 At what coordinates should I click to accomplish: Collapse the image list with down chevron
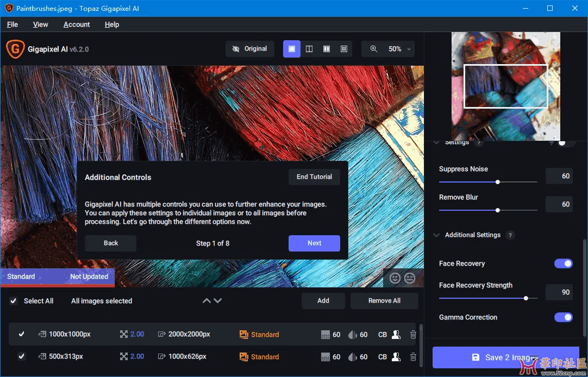pyautogui.click(x=218, y=300)
